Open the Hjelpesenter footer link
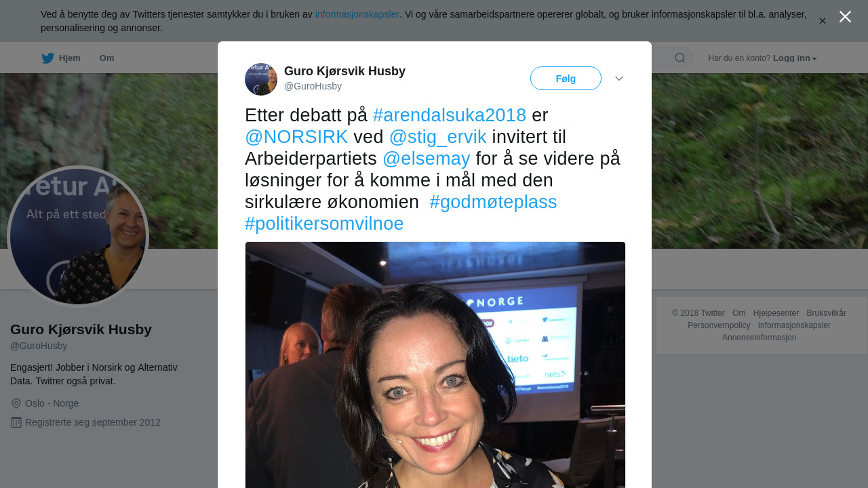 tap(776, 313)
